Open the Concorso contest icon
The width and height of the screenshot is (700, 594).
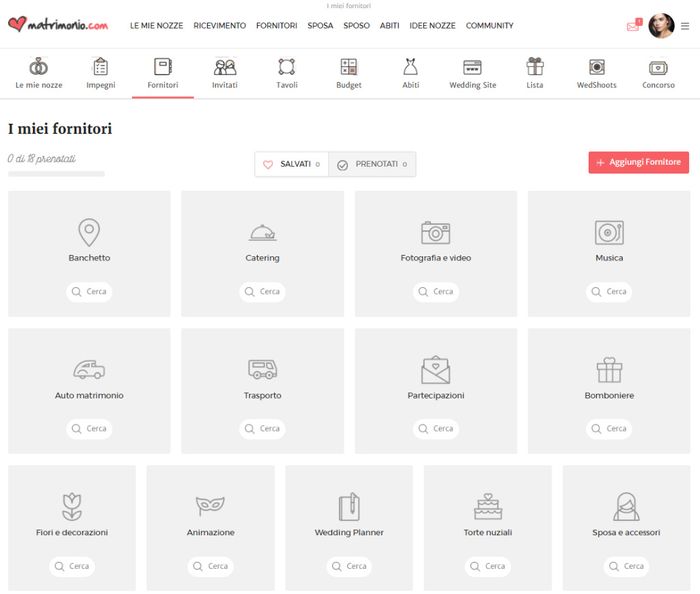click(x=658, y=67)
